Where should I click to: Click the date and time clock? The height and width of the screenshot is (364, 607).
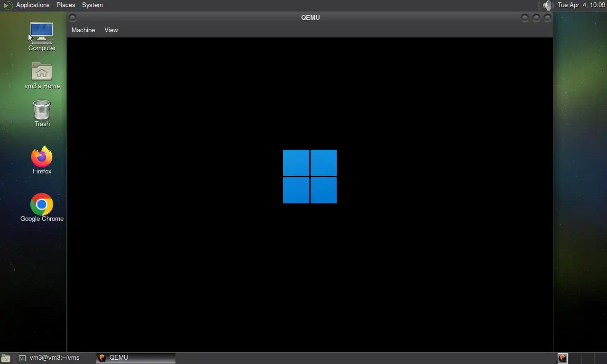point(581,5)
